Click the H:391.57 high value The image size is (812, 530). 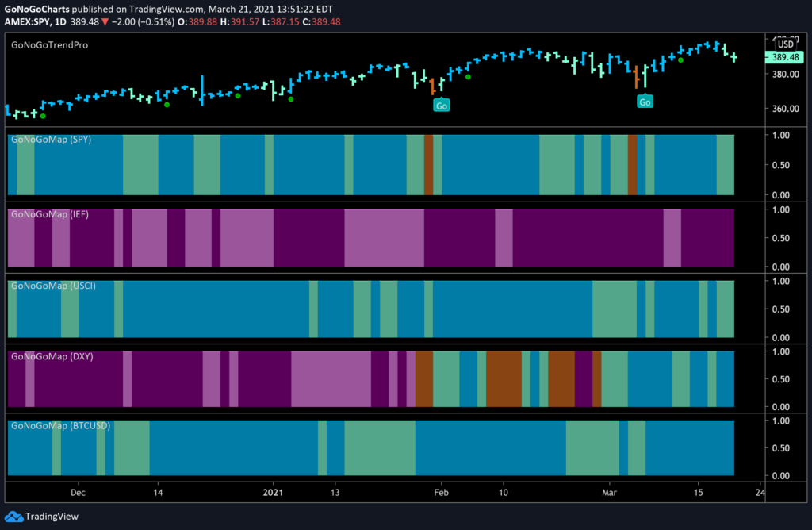coord(239,21)
